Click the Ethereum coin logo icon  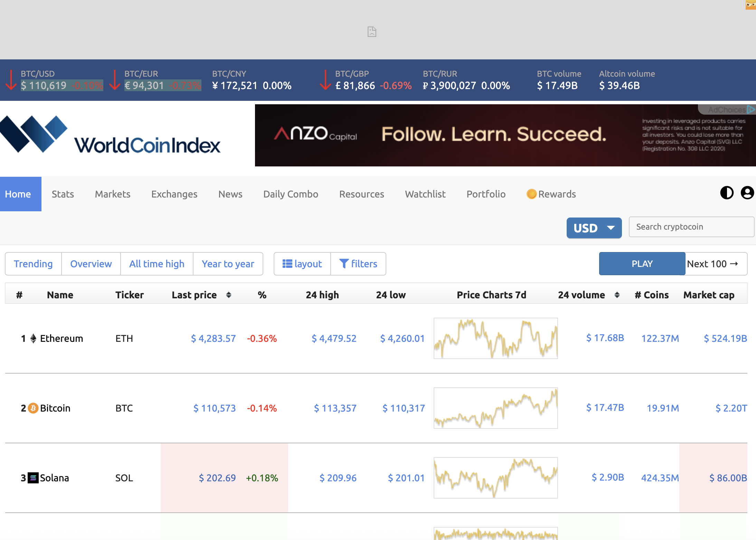click(33, 338)
